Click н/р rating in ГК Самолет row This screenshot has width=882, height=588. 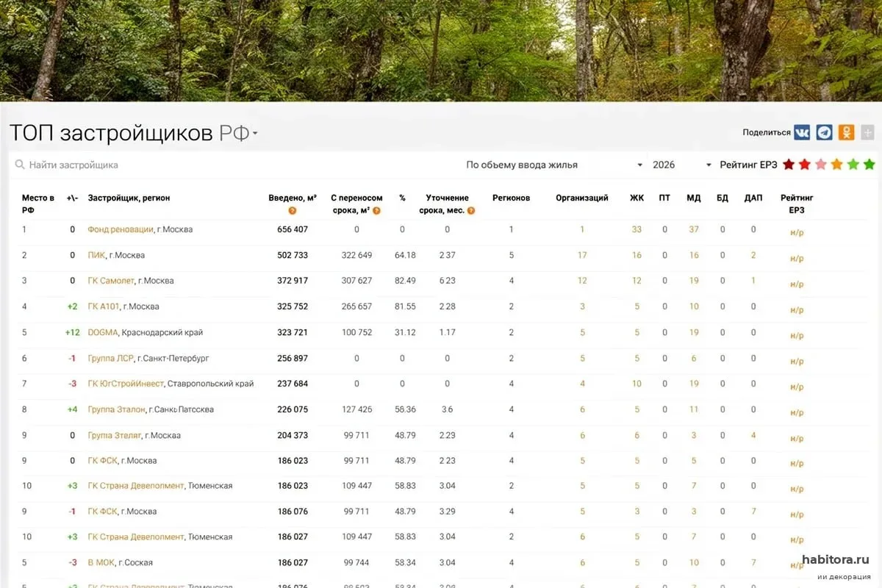(797, 284)
